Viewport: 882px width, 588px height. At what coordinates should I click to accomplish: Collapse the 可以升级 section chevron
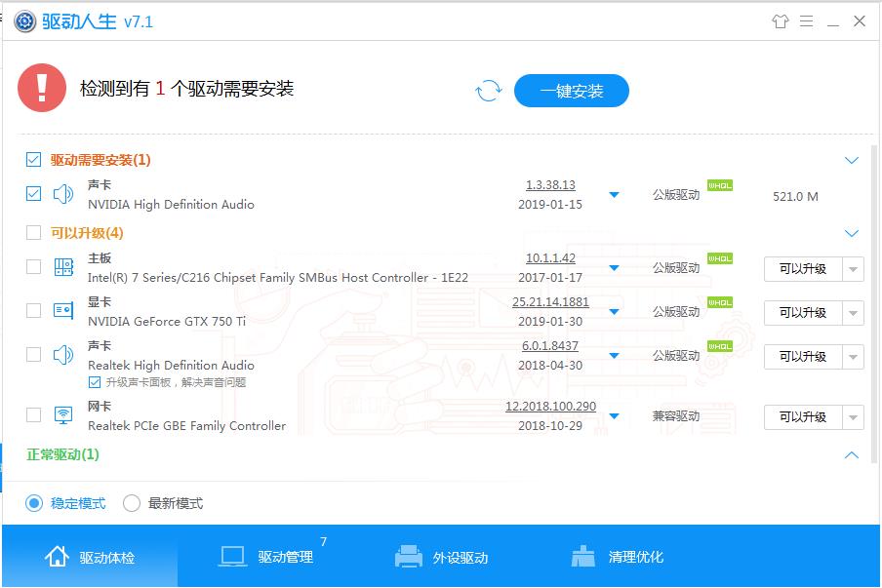(852, 233)
